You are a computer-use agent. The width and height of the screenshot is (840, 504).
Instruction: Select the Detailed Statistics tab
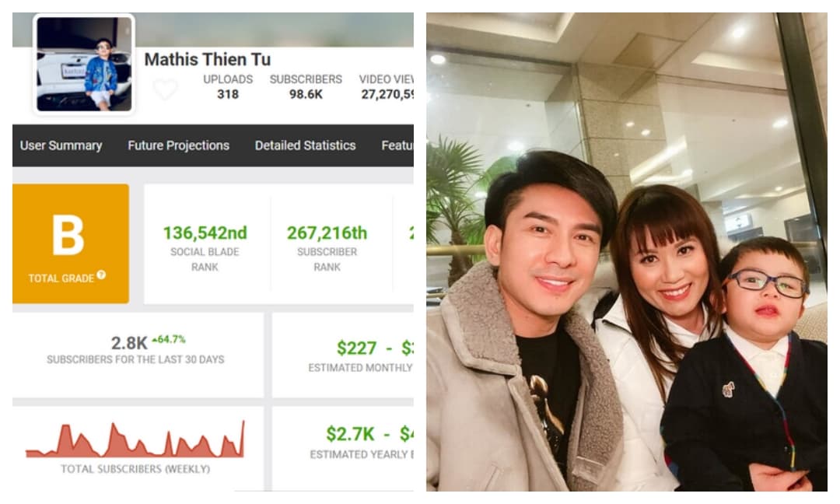(x=306, y=145)
